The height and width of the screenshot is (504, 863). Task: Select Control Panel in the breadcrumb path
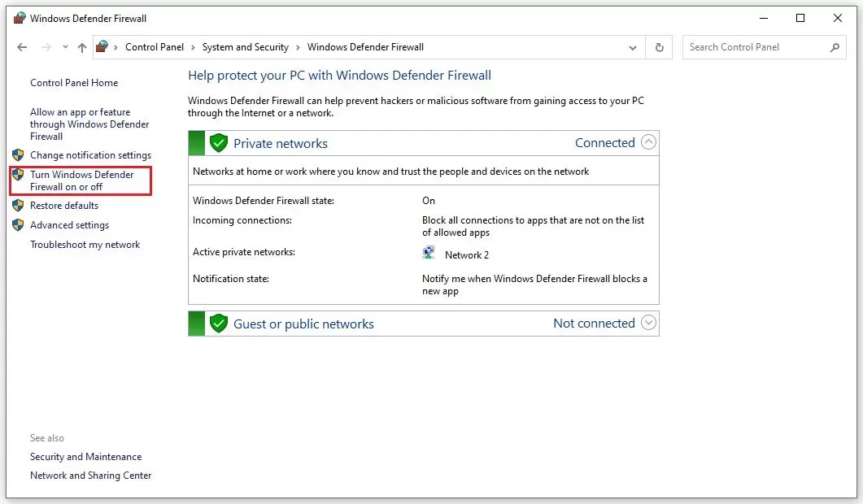tap(155, 47)
